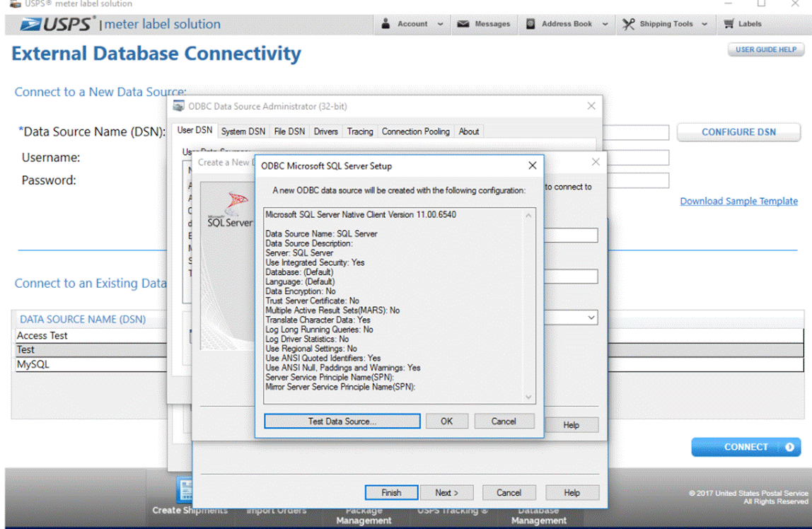This screenshot has height=529, width=812.
Task: Open the About tab
Action: tap(469, 132)
